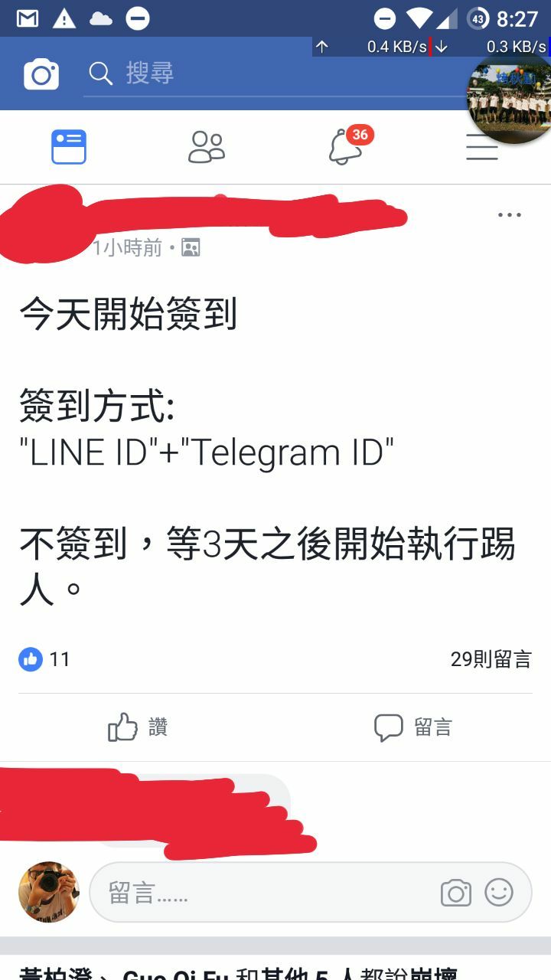This screenshot has height=980, width=551.
Task: Open post options three-dot menu
Action: (509, 215)
